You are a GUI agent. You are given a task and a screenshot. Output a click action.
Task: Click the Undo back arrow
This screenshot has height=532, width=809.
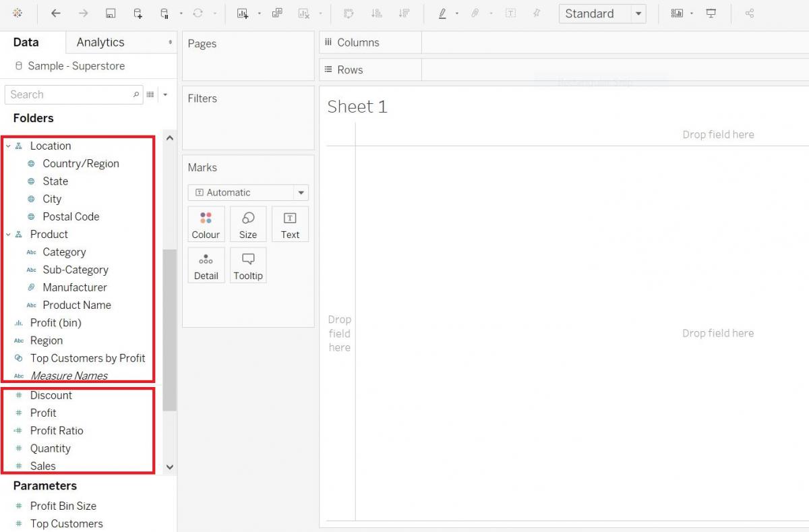(56, 13)
